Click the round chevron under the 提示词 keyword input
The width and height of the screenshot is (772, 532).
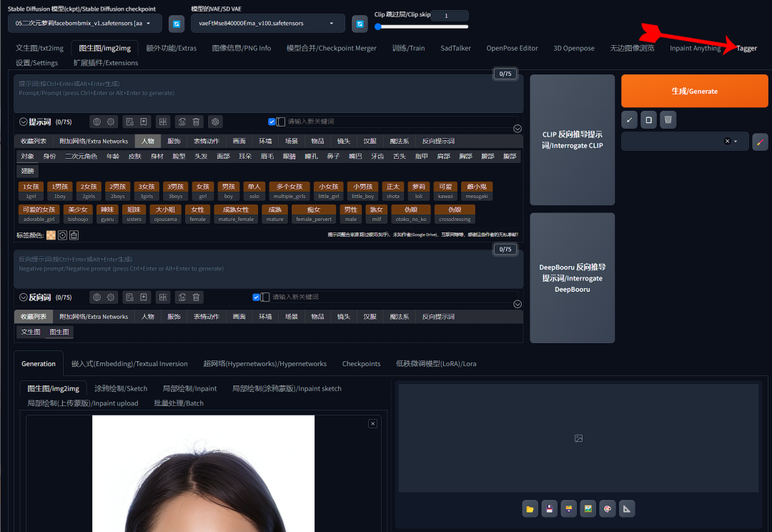point(518,129)
